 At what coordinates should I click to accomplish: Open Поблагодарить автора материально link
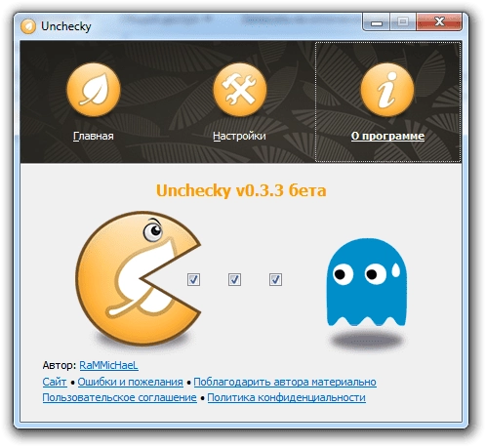(x=285, y=382)
